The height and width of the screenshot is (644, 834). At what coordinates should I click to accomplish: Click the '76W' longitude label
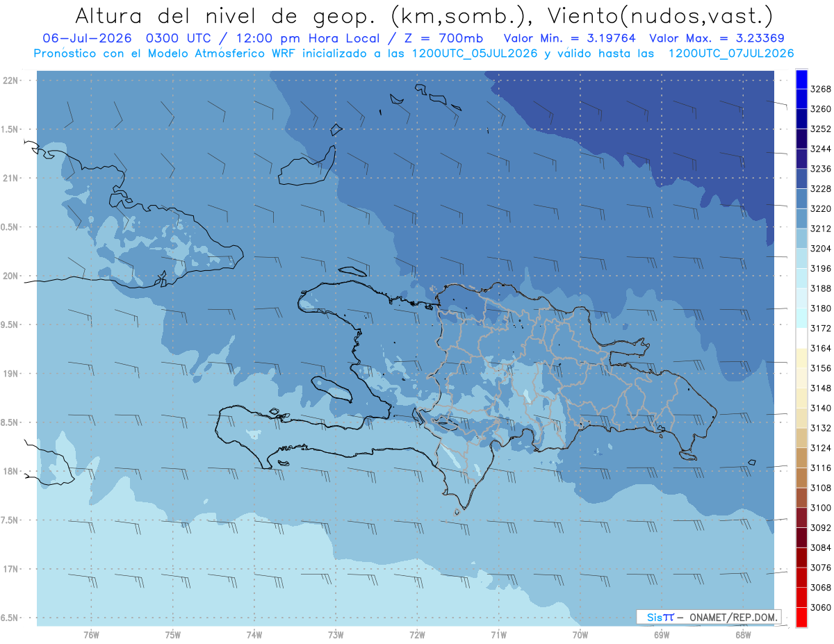click(x=91, y=634)
